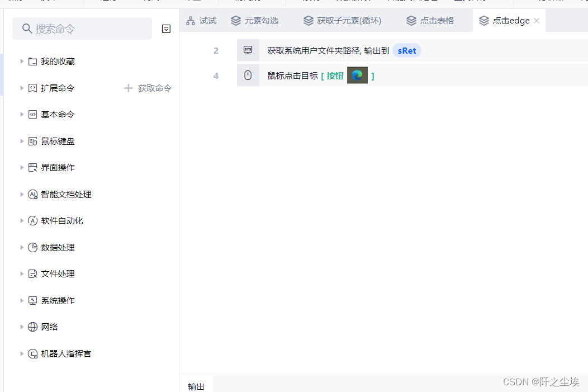Click the 网络 globe icon
588x392 pixels.
tap(32, 327)
